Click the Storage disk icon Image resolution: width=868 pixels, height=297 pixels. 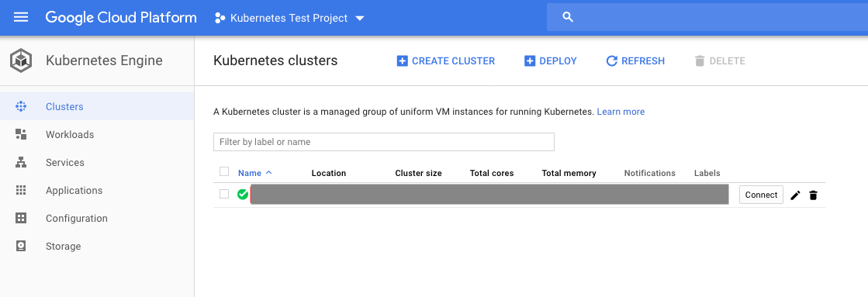pyautogui.click(x=21, y=246)
